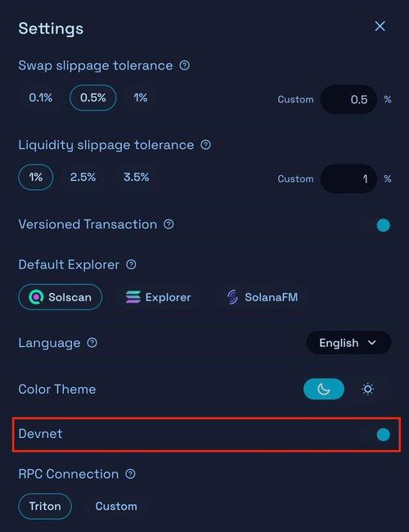The height and width of the screenshot is (532, 409).
Task: Select dark theme with moon icon
Action: 324,389
